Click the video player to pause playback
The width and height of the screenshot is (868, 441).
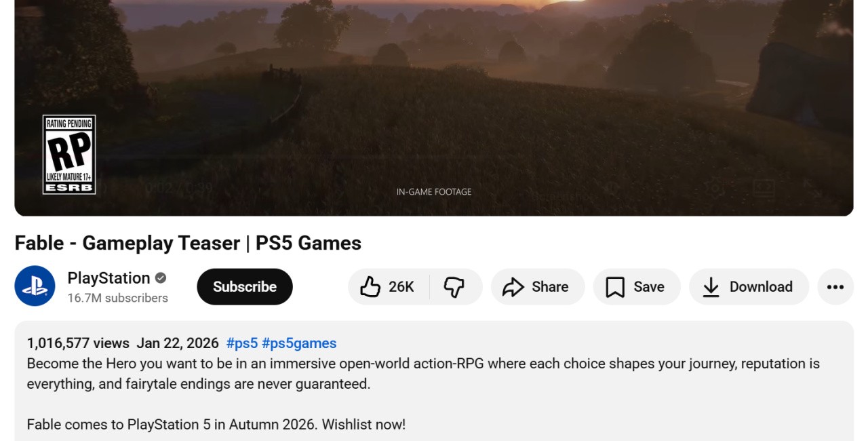coord(434,102)
